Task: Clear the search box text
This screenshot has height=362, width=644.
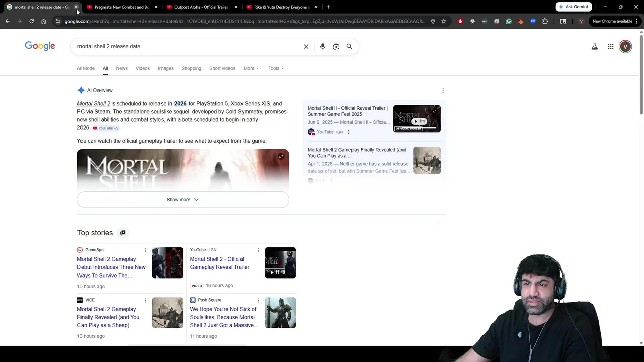Action: coord(306,46)
